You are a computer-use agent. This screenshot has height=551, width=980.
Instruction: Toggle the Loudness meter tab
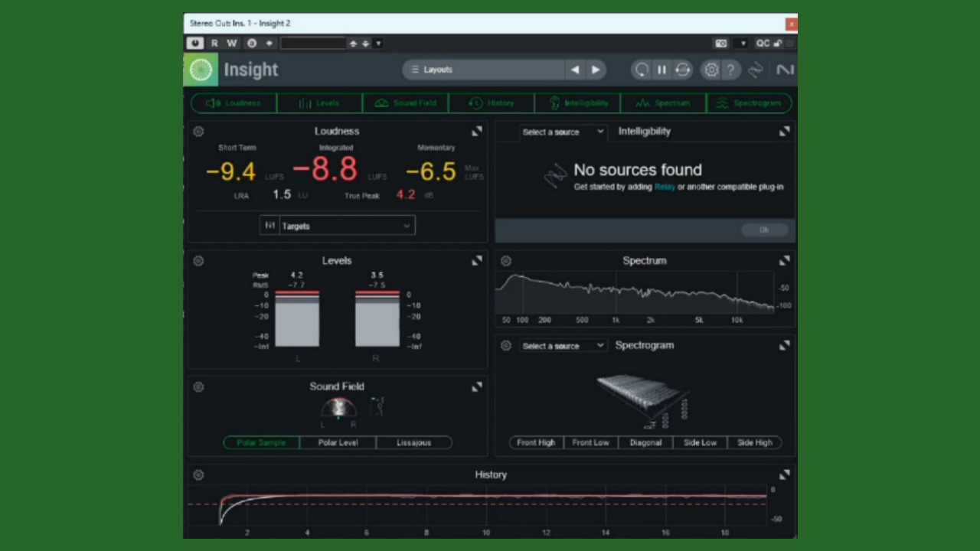tap(234, 103)
